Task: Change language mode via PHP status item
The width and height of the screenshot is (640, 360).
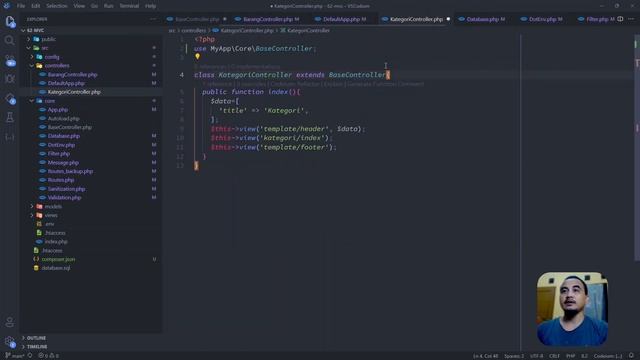Action: pyautogui.click(x=570, y=356)
